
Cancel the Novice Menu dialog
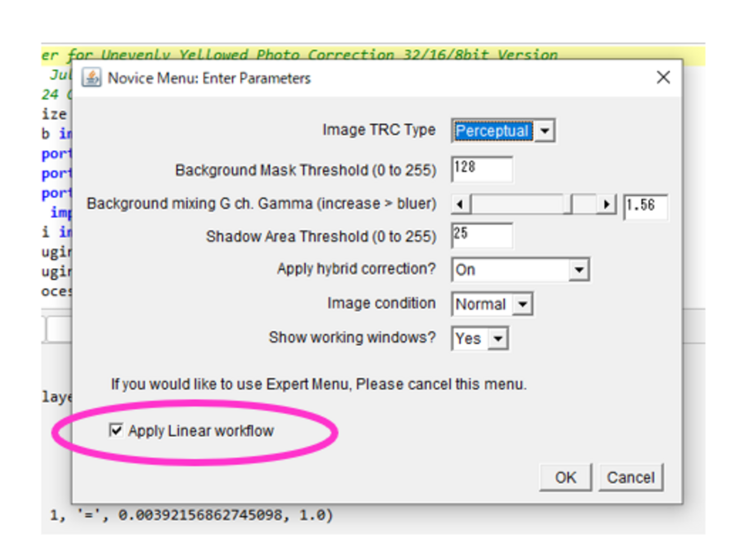(631, 477)
